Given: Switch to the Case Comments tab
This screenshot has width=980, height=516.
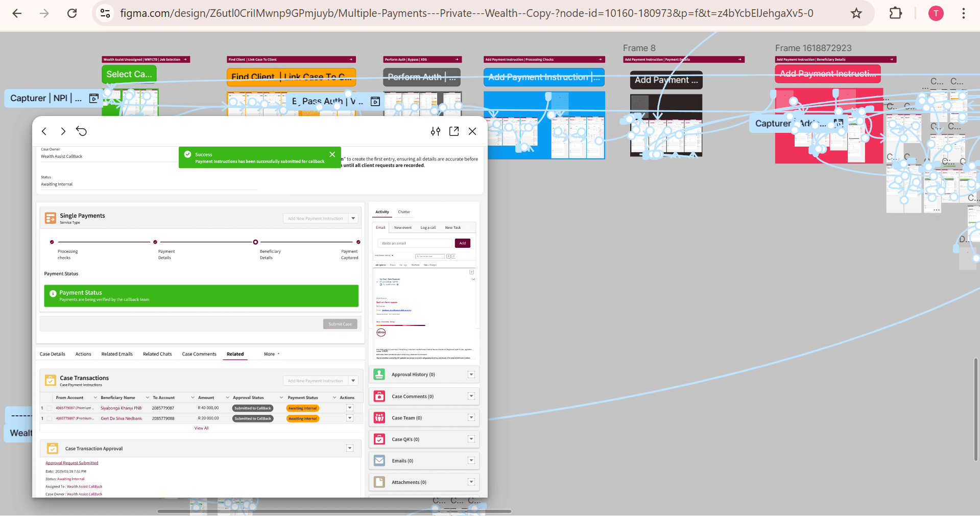Looking at the screenshot, I should pos(199,354).
